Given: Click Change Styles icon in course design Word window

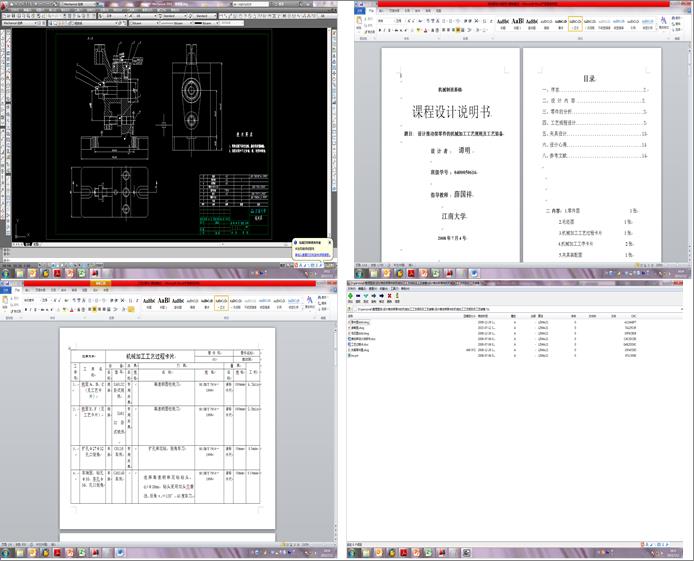Looking at the screenshot, I should coord(663,22).
